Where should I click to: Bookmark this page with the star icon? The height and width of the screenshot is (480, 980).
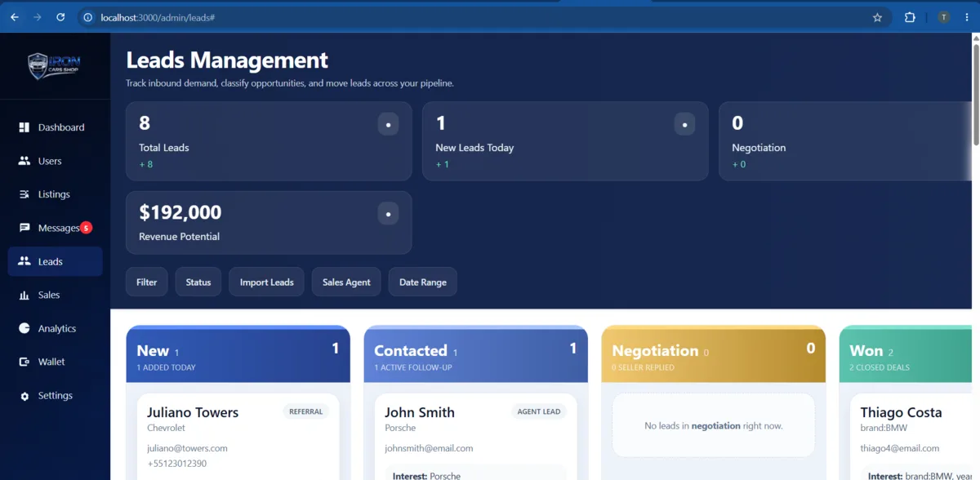[878, 17]
